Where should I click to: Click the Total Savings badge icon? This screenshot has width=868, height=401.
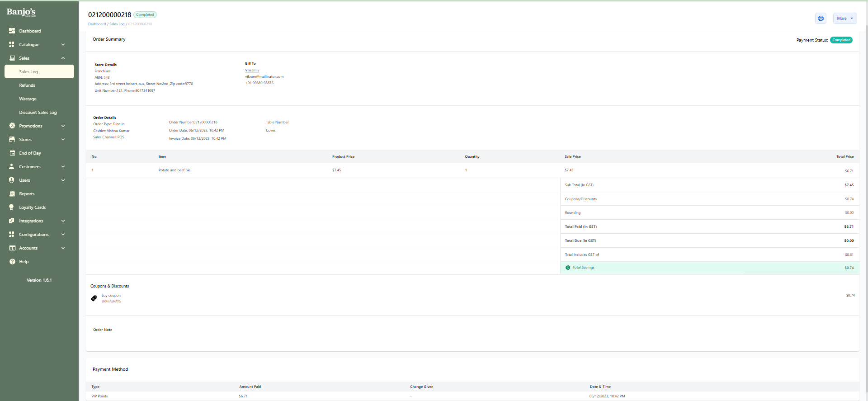[568, 268]
